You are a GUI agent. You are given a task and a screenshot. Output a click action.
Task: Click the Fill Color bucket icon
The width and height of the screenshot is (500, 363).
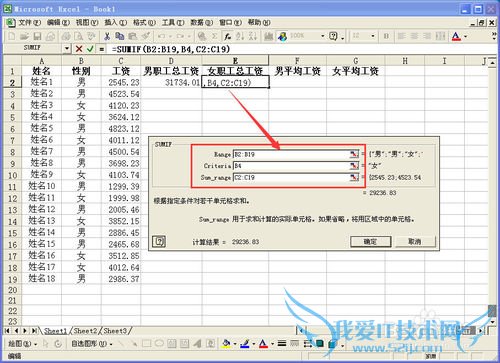(x=226, y=343)
